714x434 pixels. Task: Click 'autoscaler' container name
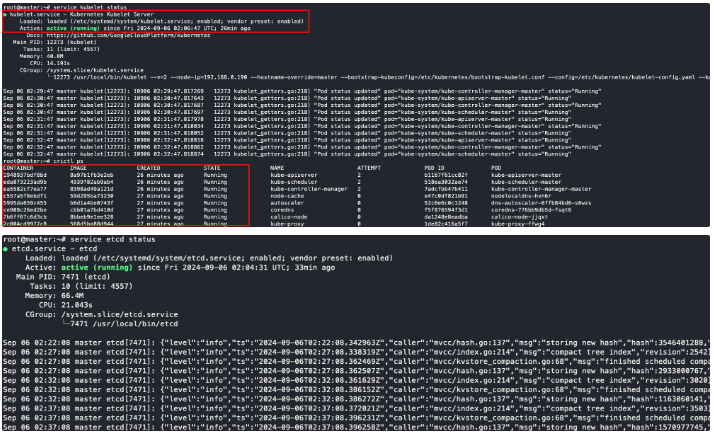tap(287, 203)
